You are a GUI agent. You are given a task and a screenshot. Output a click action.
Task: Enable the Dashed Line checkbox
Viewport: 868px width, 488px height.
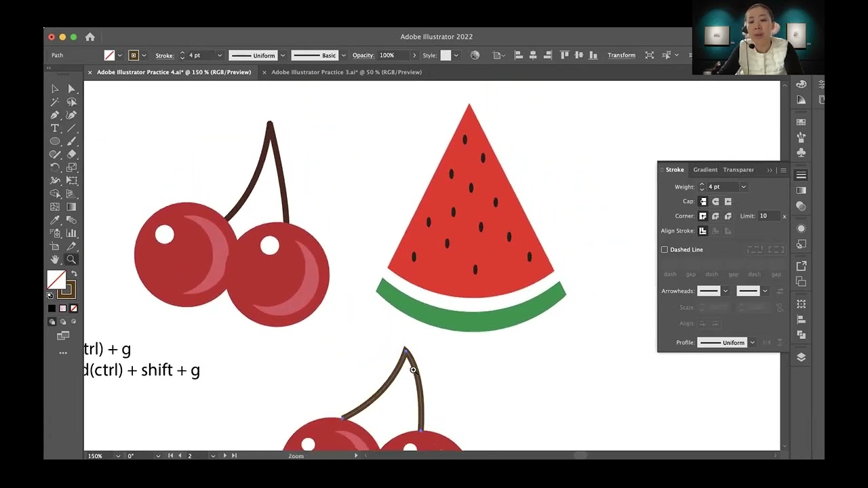click(x=665, y=249)
